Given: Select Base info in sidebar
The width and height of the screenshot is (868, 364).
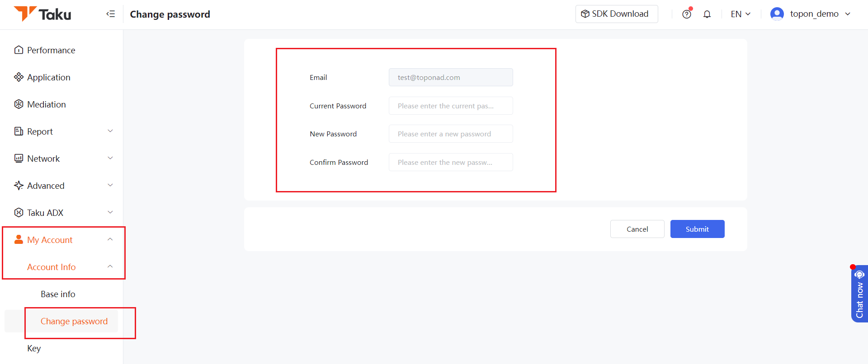Looking at the screenshot, I should (x=58, y=294).
